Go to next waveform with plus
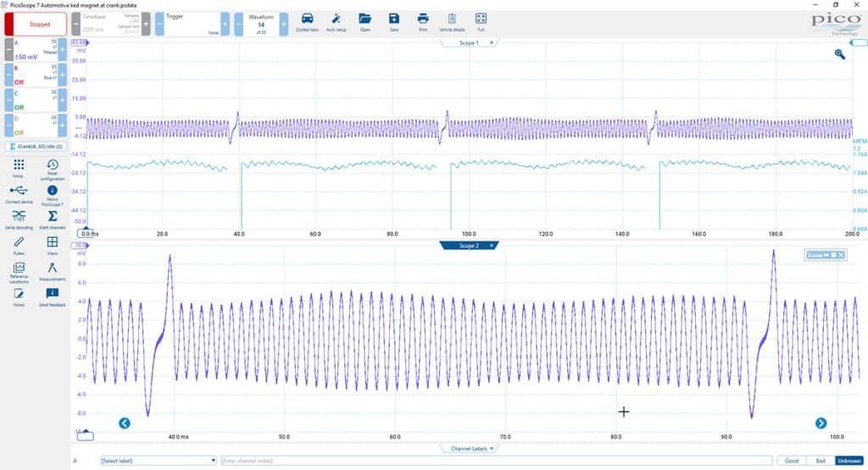This screenshot has height=470, width=868. pos(283,25)
